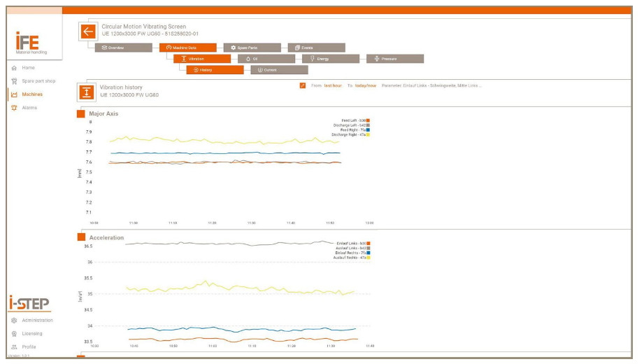
Task: Open the 'today/now' To time selector
Action: point(366,85)
